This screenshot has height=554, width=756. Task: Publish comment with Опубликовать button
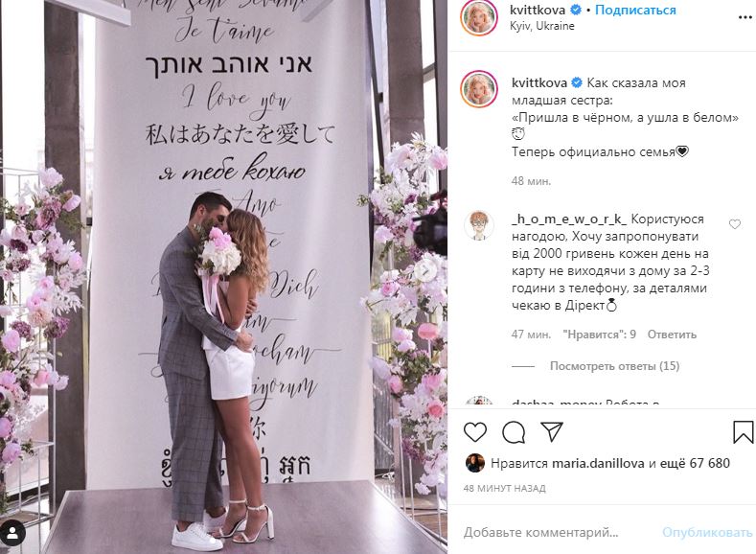click(707, 532)
